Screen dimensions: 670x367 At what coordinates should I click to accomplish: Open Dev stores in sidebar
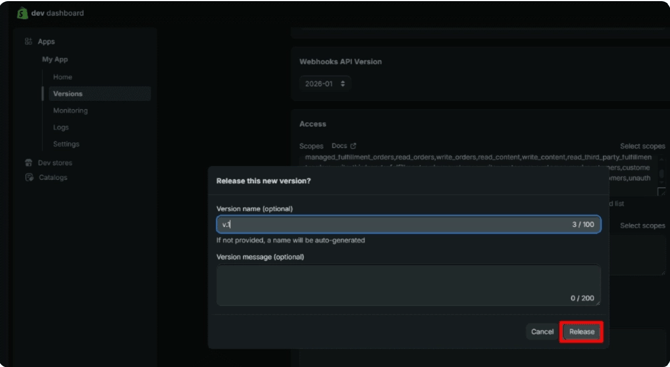(55, 163)
